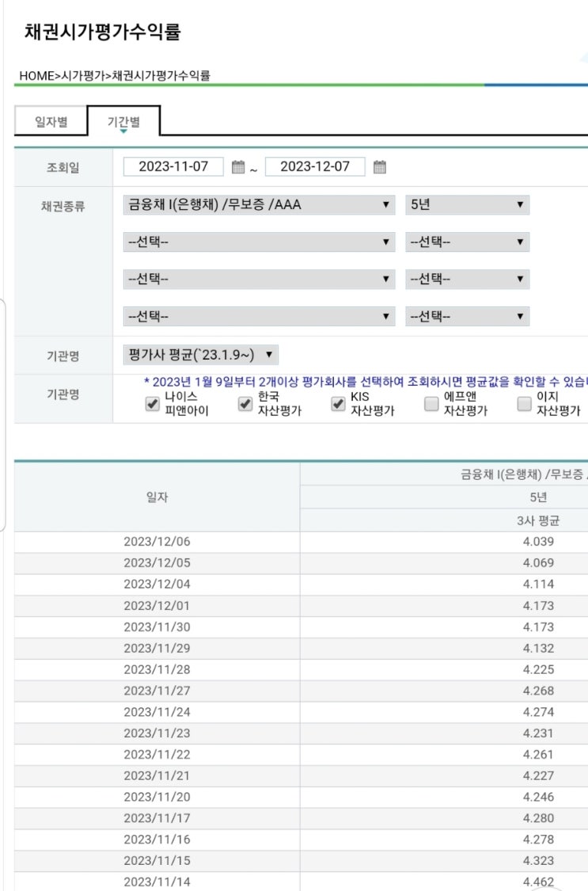Click the 4.132 yield value

click(x=539, y=649)
